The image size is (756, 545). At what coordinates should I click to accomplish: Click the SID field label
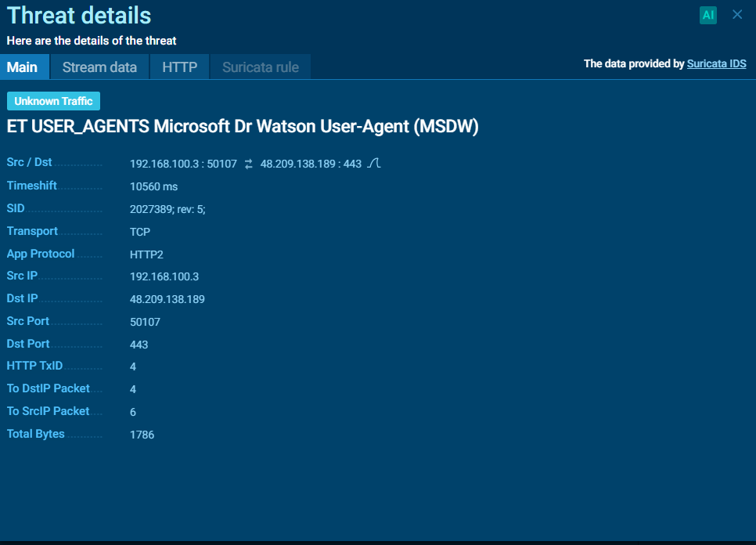coord(16,208)
